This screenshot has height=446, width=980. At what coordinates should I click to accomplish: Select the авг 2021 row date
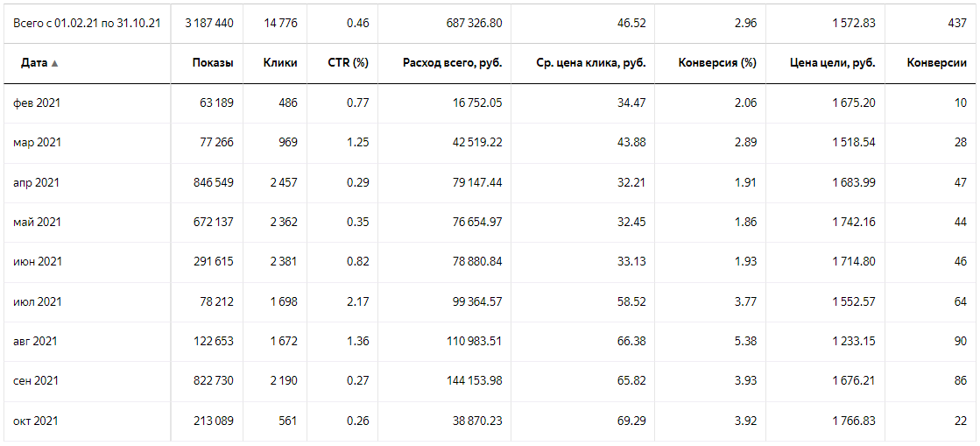(36, 342)
